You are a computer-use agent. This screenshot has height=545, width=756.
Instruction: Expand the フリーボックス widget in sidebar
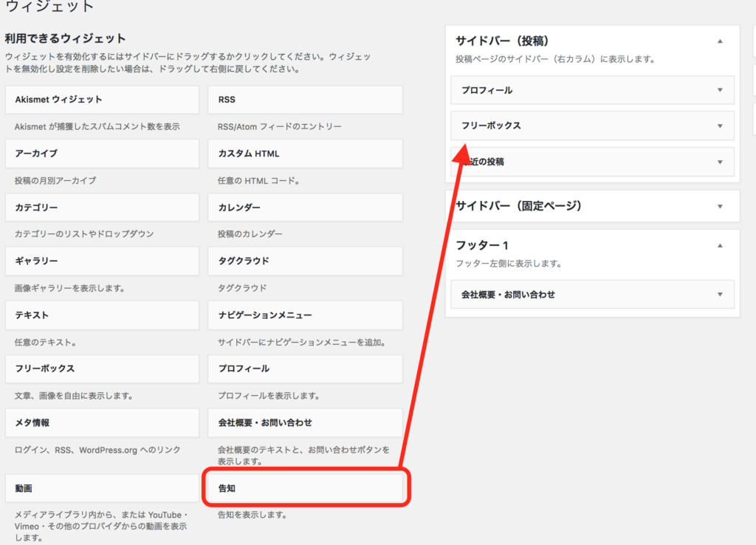pos(720,126)
